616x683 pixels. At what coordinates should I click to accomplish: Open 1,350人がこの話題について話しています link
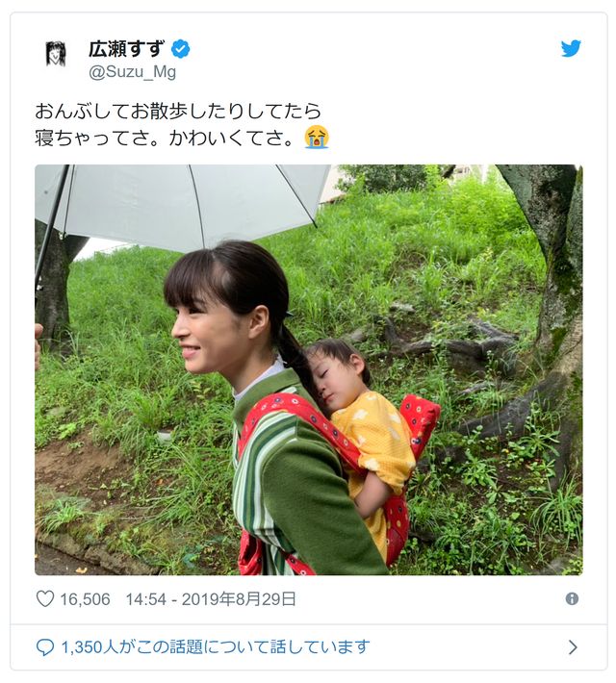216,647
